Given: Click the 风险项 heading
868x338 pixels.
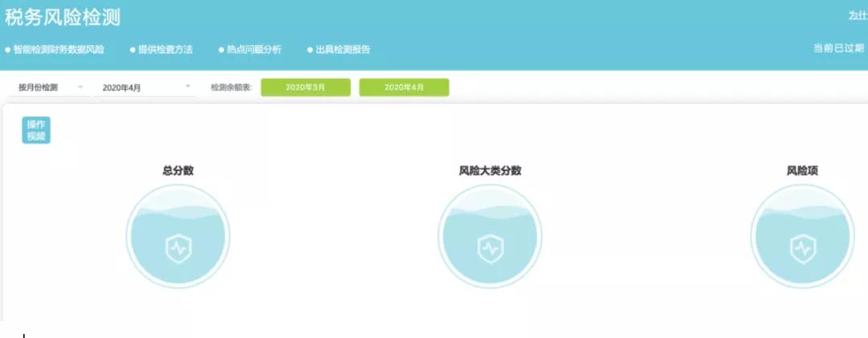Looking at the screenshot, I should (x=802, y=171).
